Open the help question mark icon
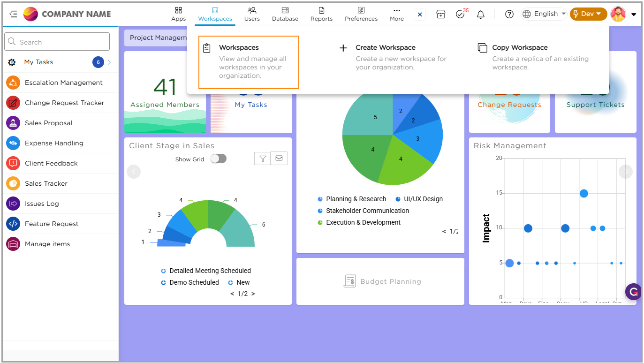The image size is (644, 363). click(509, 15)
